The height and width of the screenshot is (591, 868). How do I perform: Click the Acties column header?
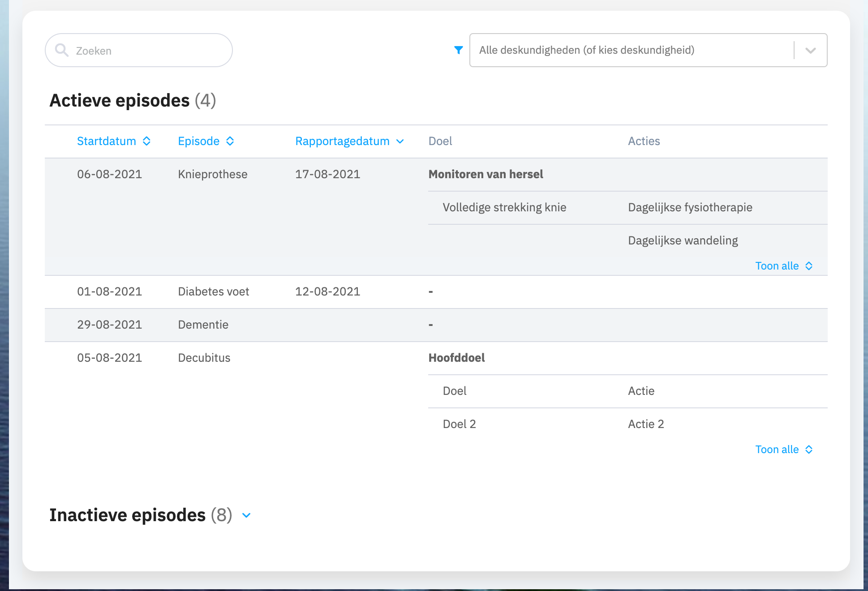644,141
